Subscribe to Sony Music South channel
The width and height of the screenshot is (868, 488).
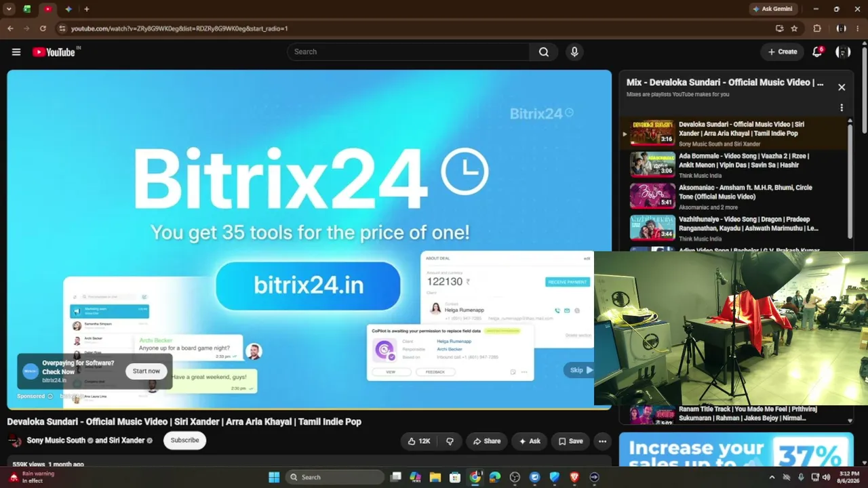coord(184,441)
